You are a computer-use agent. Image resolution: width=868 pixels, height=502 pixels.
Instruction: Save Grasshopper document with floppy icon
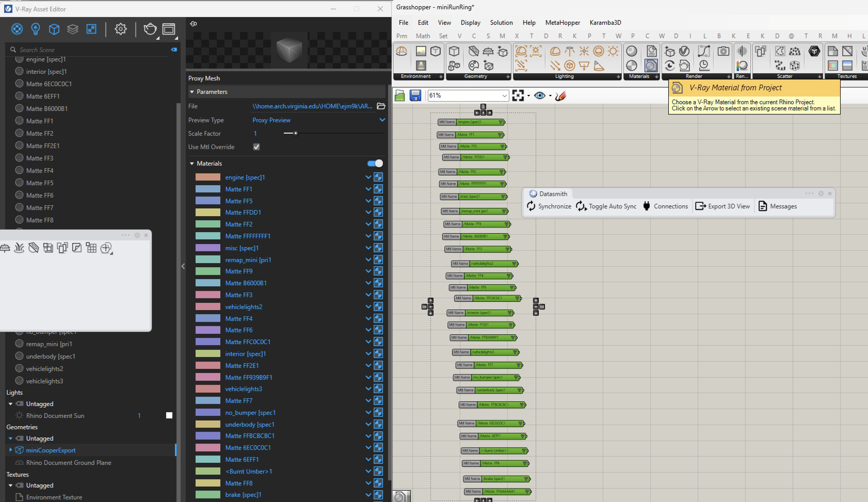[415, 95]
